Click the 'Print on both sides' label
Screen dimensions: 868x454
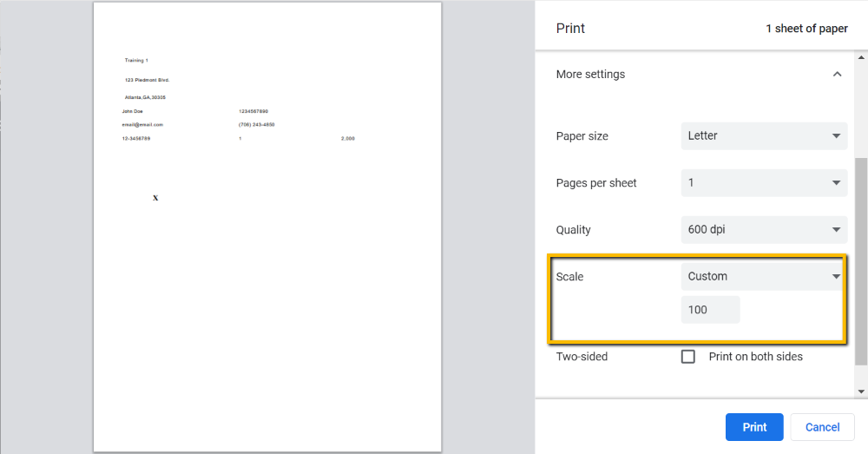[755, 357]
